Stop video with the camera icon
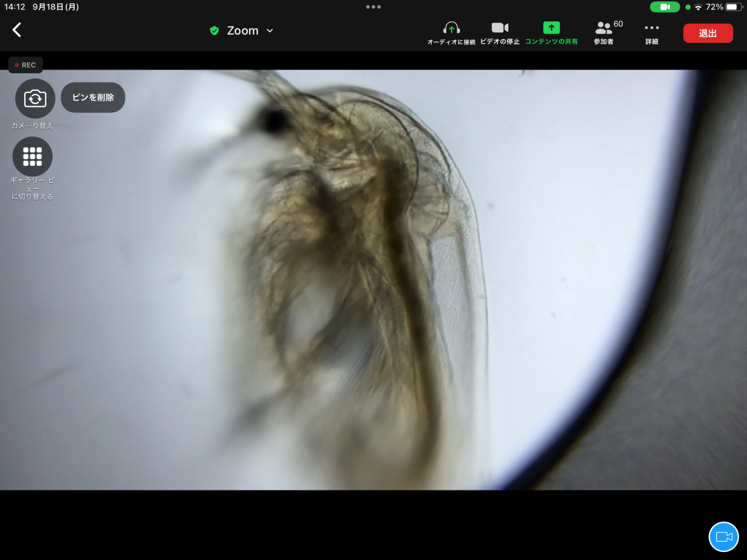This screenshot has height=560, width=747. point(500,28)
